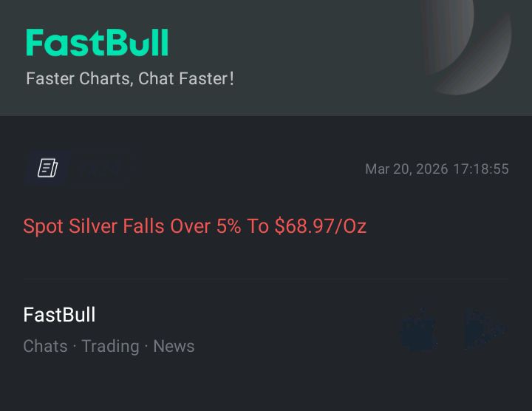Screen dimensions: 532x411
Task: Select Trading in the footer
Action: coord(110,346)
